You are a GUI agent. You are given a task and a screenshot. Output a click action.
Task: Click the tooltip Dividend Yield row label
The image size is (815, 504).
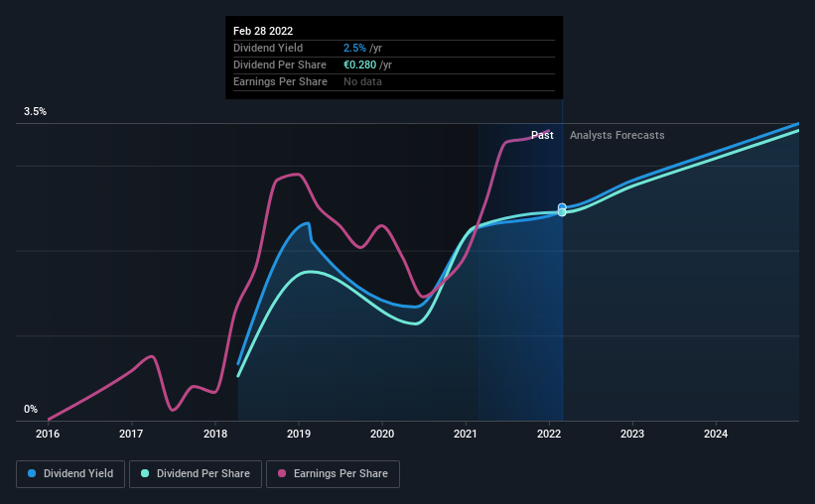coord(268,48)
